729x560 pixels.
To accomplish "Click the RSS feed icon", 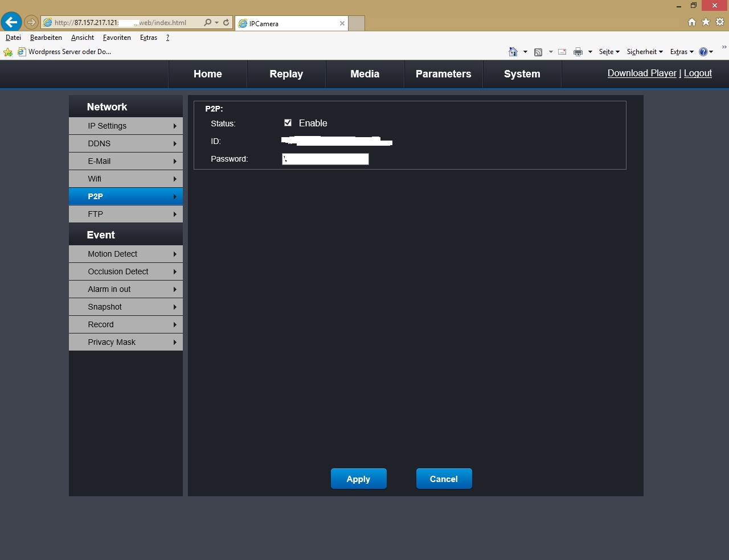I will click(538, 52).
